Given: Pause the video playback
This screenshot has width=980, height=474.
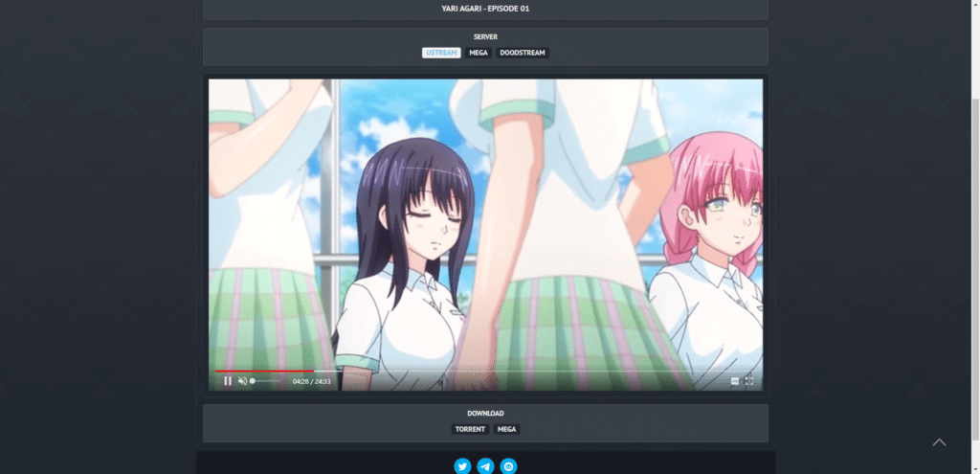Looking at the screenshot, I should (228, 381).
